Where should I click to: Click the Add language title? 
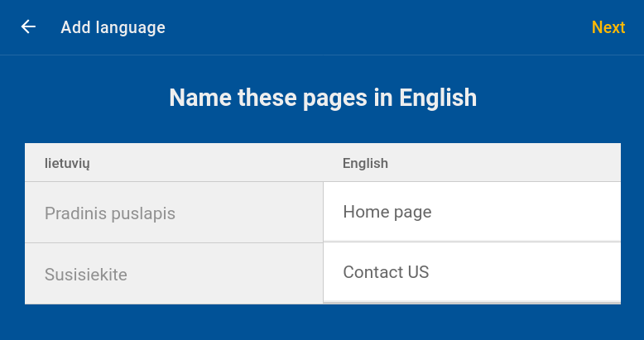pyautogui.click(x=113, y=27)
